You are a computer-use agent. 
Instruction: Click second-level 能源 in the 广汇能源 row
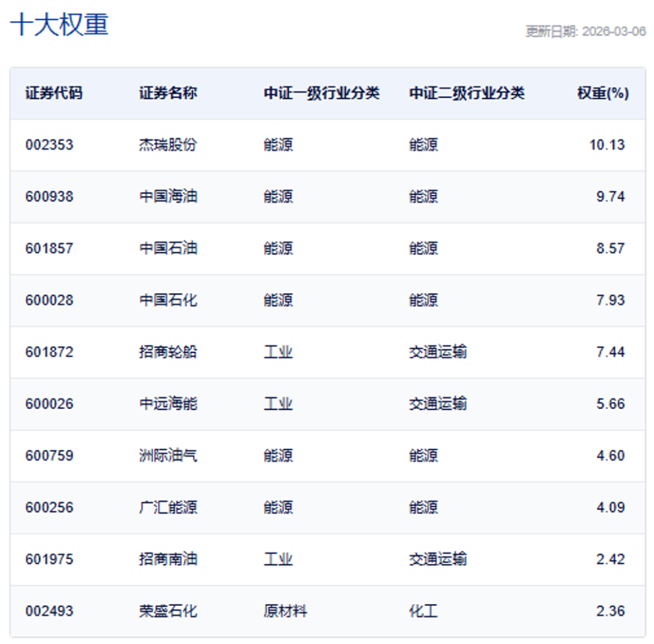click(x=423, y=507)
